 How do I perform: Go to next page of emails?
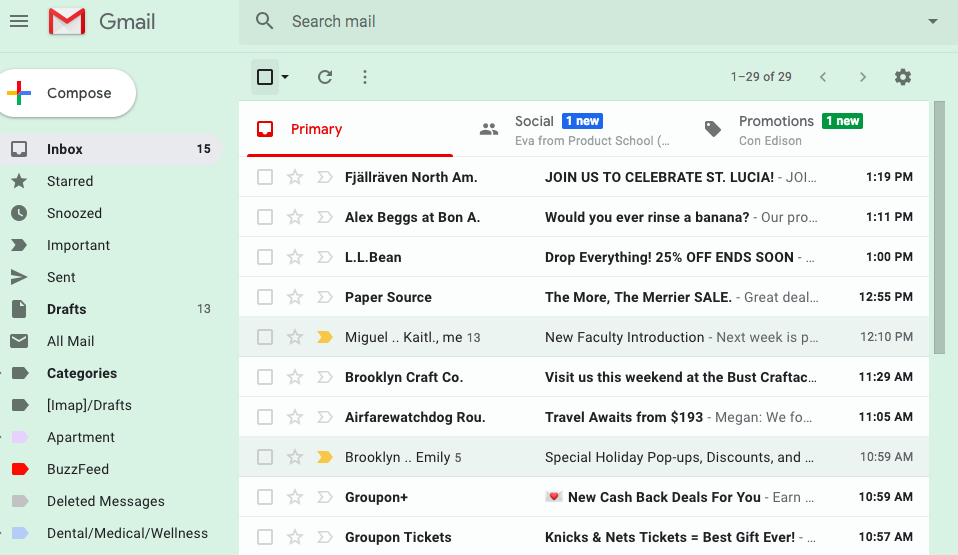click(x=863, y=77)
